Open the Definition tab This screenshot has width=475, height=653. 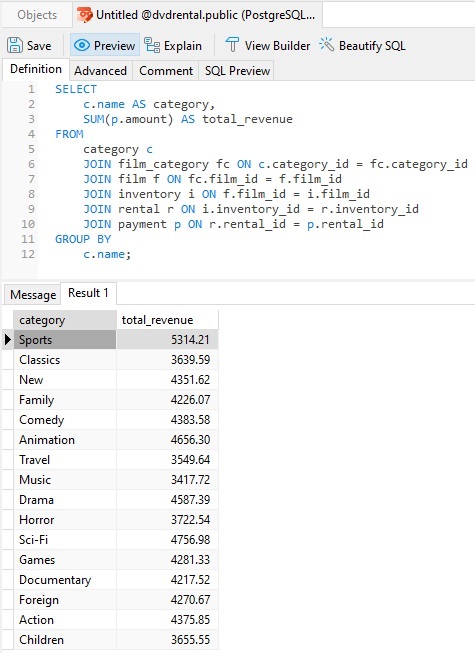pyautogui.click(x=36, y=69)
